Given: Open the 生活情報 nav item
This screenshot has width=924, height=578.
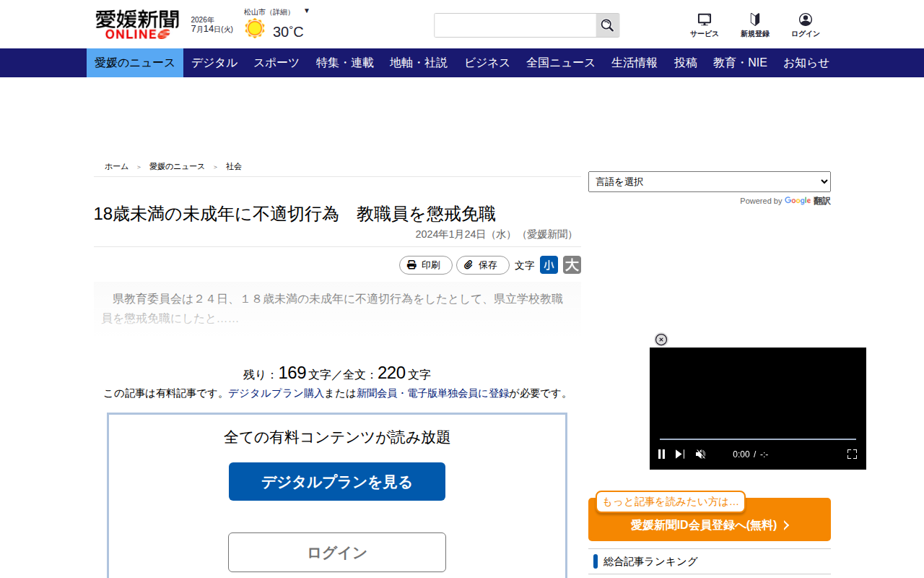Looking at the screenshot, I should tap(635, 63).
